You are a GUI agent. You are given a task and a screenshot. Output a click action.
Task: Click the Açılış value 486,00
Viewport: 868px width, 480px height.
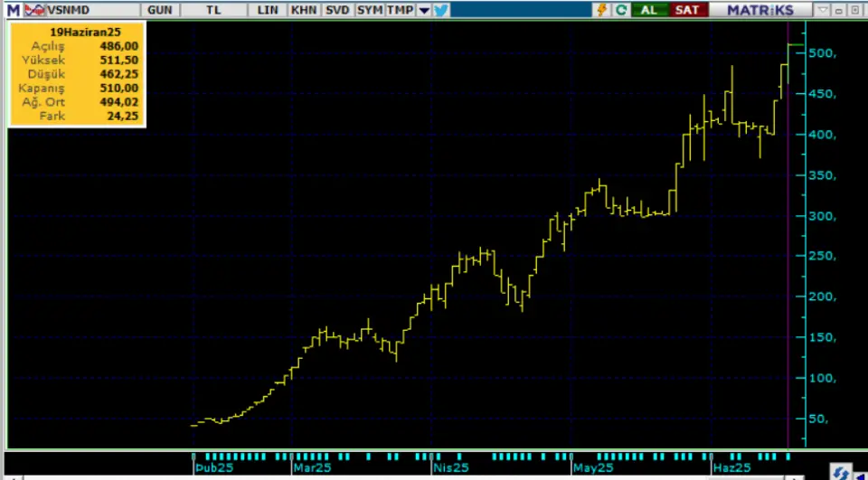click(x=119, y=46)
